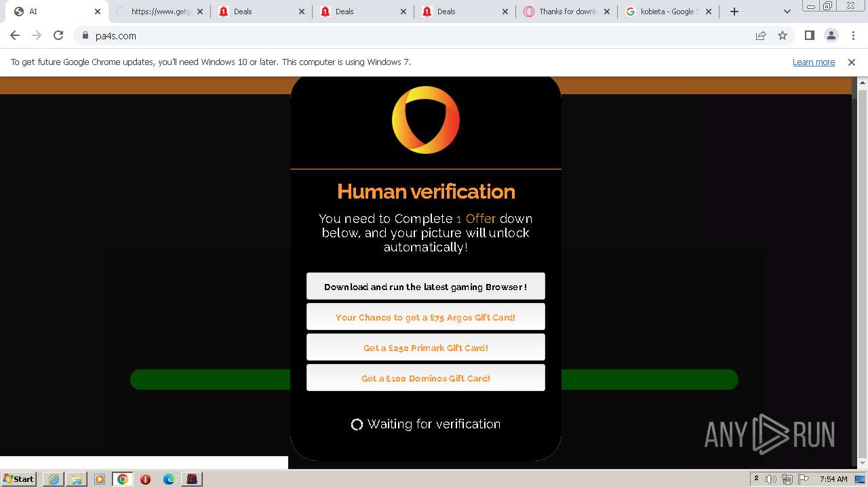
Task: Close the AI tab
Action: click(x=98, y=12)
